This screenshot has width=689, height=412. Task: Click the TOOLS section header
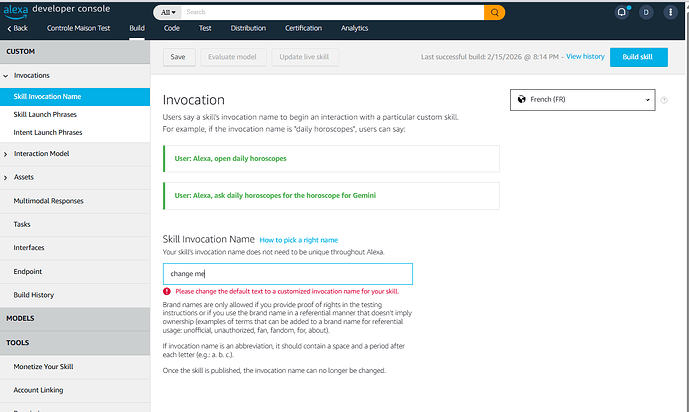pos(75,343)
